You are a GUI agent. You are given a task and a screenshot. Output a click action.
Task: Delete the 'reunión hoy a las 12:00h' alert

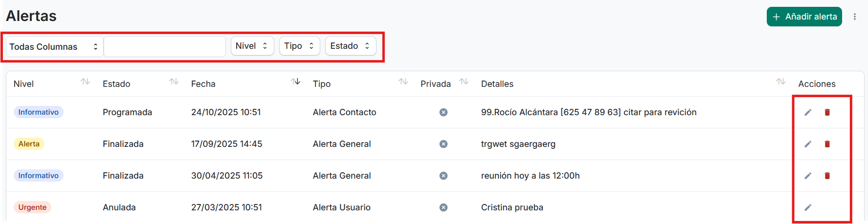tap(827, 176)
